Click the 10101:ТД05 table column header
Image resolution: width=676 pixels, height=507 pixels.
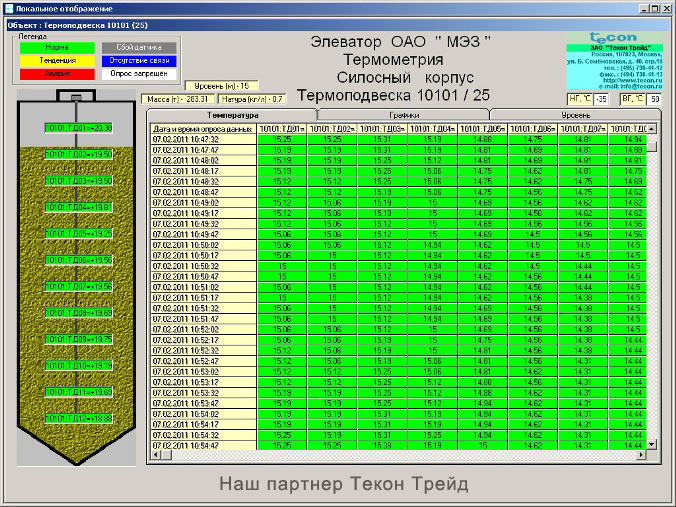483,128
